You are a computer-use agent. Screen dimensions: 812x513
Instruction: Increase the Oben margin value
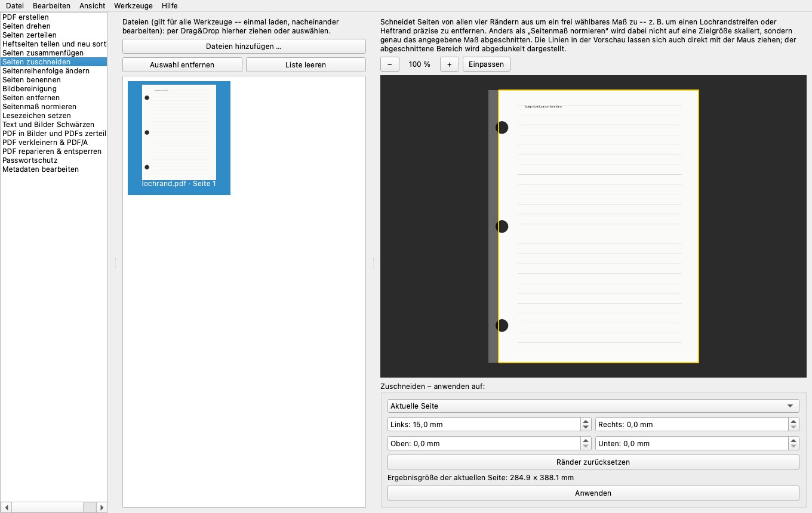[x=586, y=440]
